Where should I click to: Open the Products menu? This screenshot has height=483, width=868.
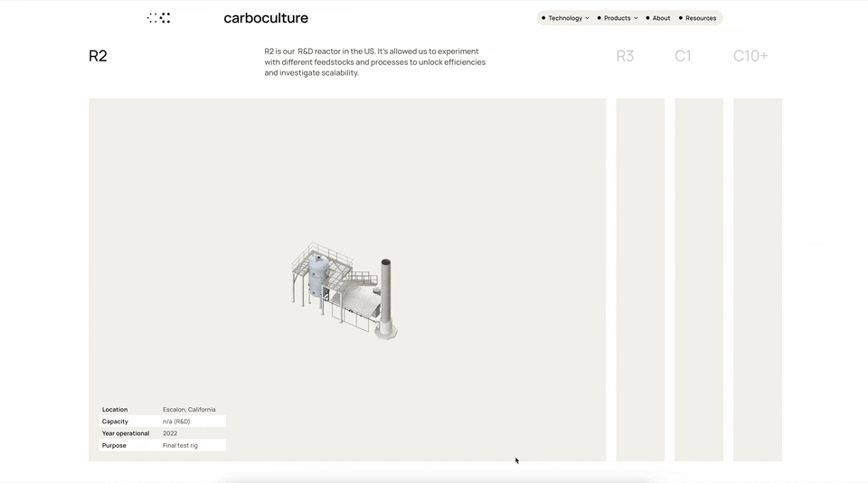(618, 18)
